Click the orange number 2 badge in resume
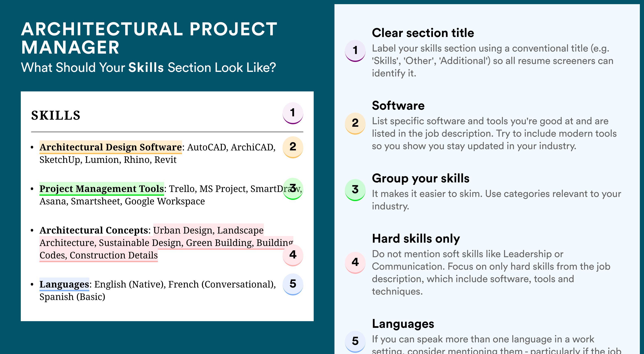Viewport: 644px width, 354px height. (x=293, y=147)
